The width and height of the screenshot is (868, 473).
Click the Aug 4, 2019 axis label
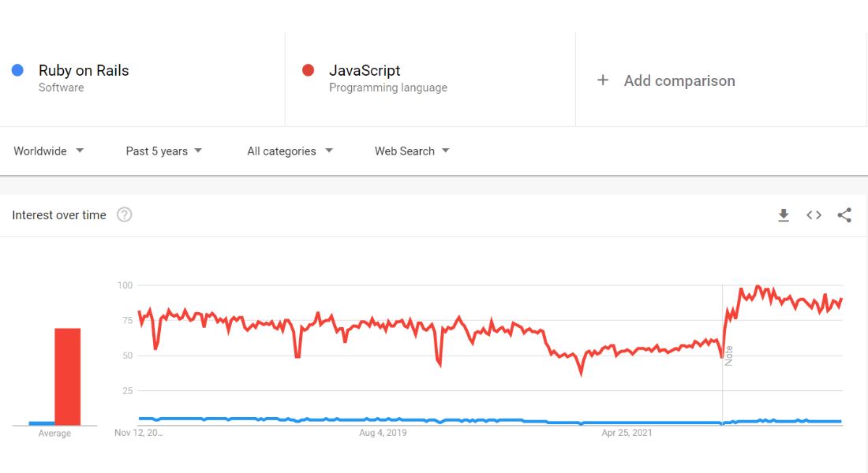click(x=383, y=433)
